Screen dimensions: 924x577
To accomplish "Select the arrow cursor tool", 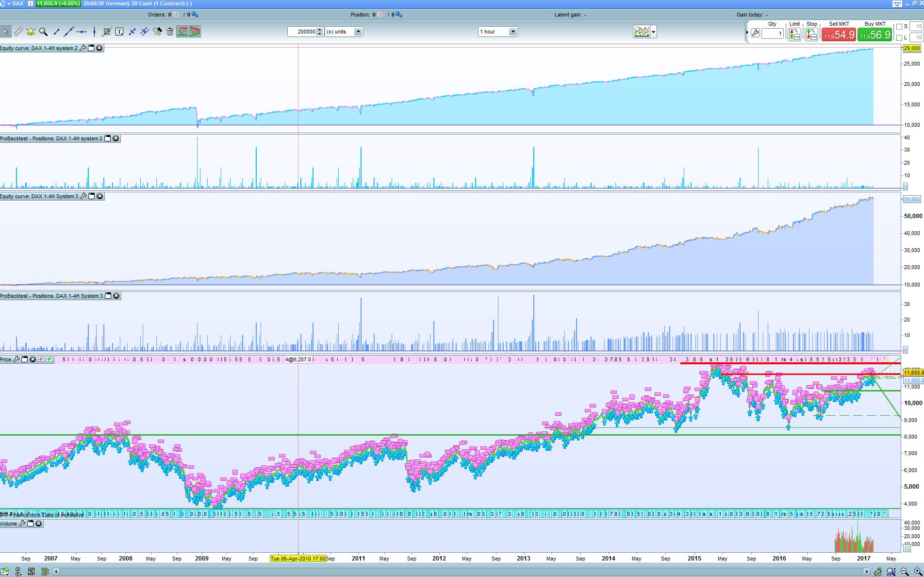I will [x=5, y=32].
